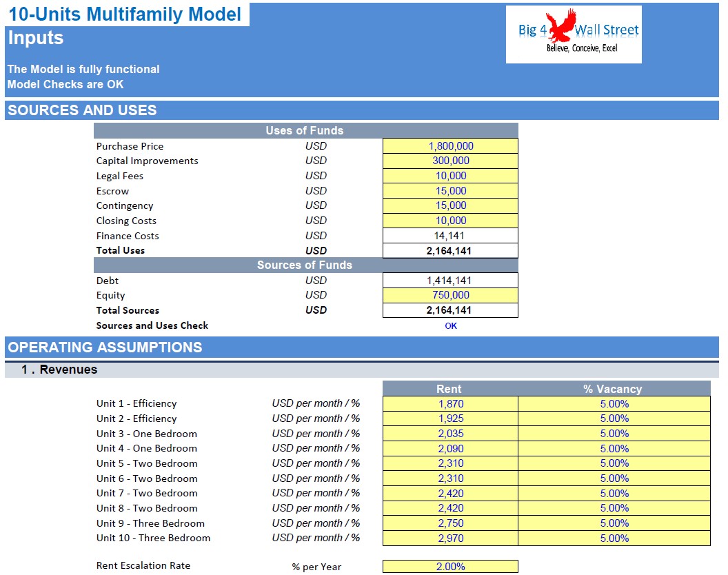
Task: Select Unit 1 Efficiency rent 1,870
Action: click(x=450, y=403)
